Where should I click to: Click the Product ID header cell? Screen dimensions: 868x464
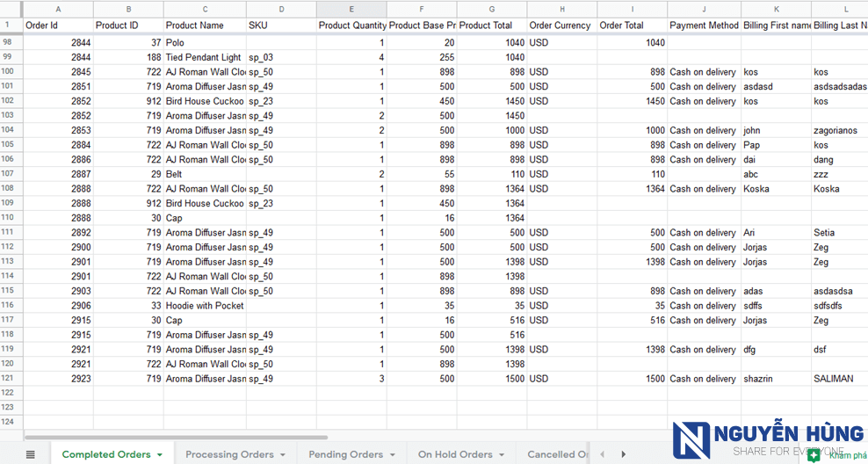(x=128, y=25)
